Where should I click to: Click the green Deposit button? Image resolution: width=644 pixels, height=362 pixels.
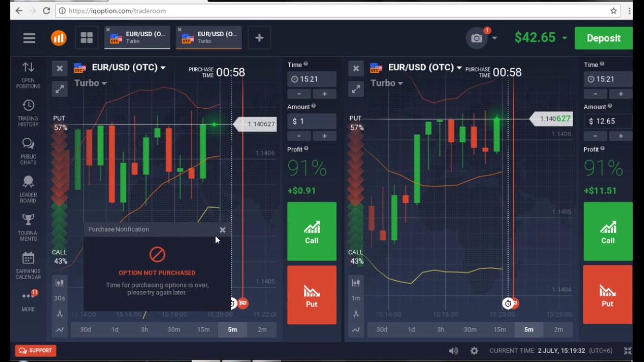click(603, 38)
